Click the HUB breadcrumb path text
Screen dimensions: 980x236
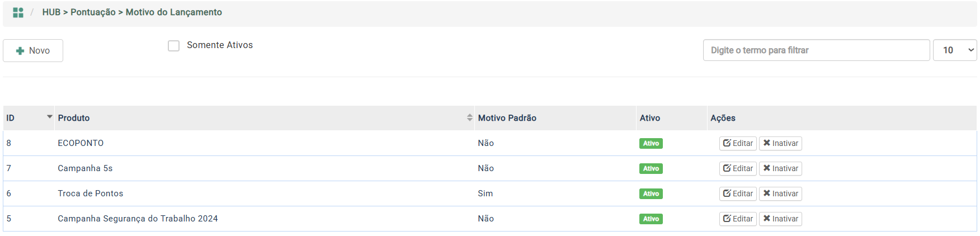(51, 12)
